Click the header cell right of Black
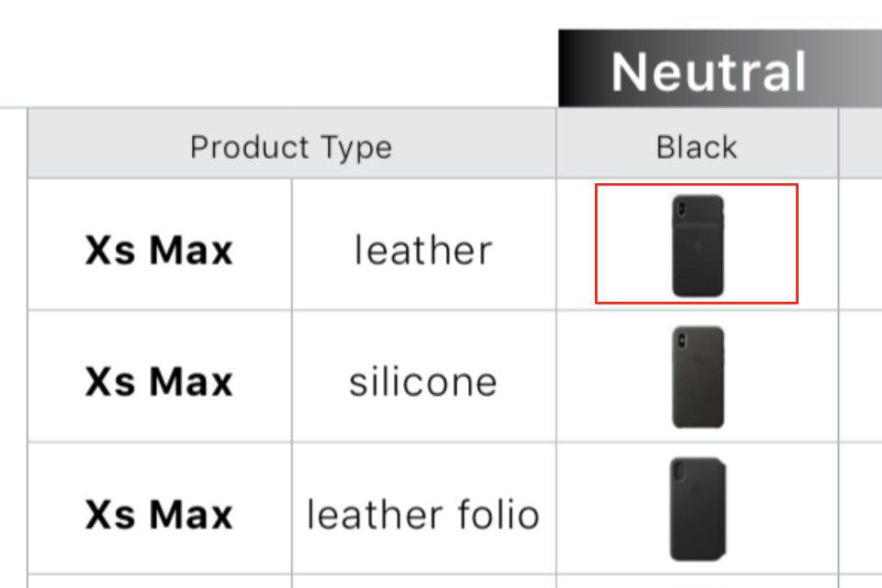This screenshot has width=882, height=588. (860, 143)
